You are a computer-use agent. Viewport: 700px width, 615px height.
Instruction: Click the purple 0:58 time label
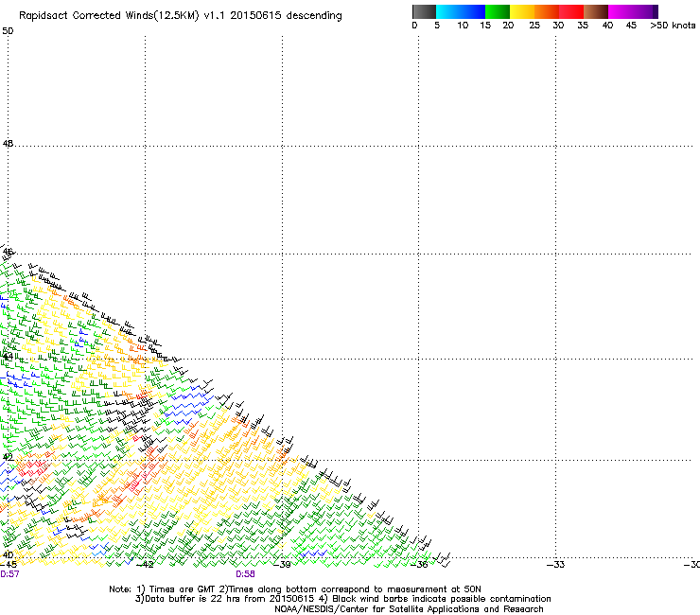pos(246,574)
